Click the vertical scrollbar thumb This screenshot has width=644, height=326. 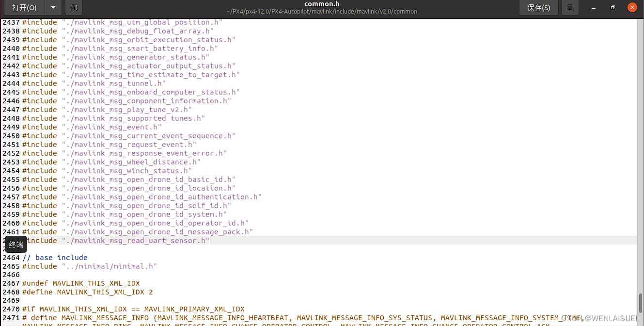[x=641, y=303]
